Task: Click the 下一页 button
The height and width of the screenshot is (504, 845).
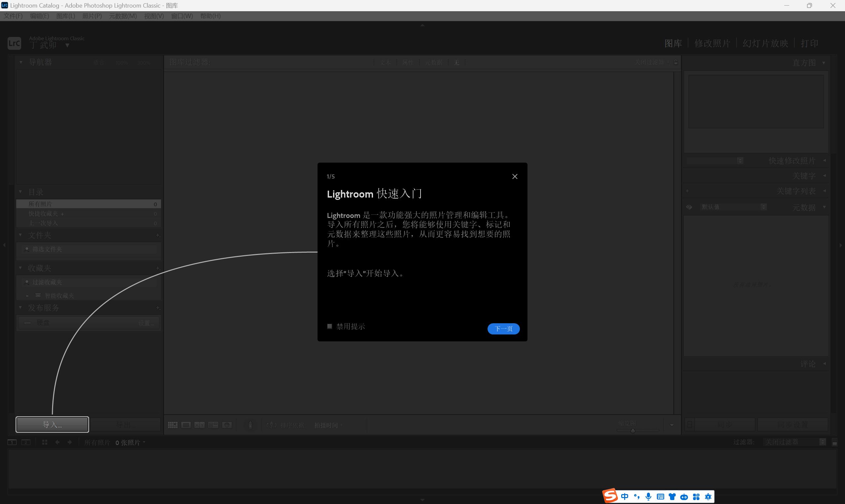Action: [x=503, y=329]
